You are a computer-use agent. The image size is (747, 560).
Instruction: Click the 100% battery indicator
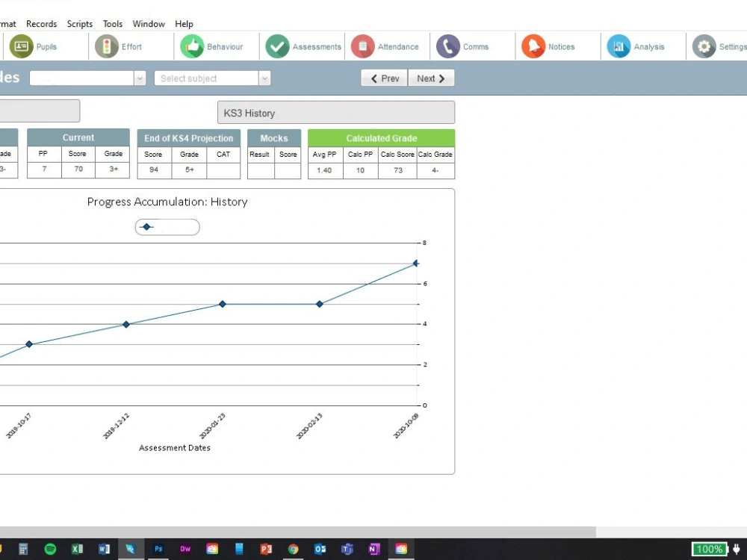pos(710,549)
